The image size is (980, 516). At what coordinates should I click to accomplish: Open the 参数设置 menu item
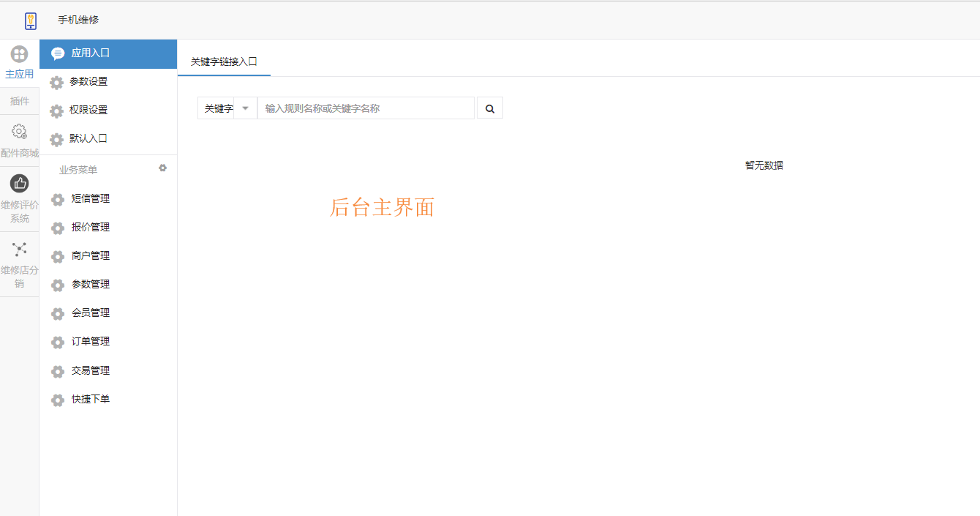(88, 81)
